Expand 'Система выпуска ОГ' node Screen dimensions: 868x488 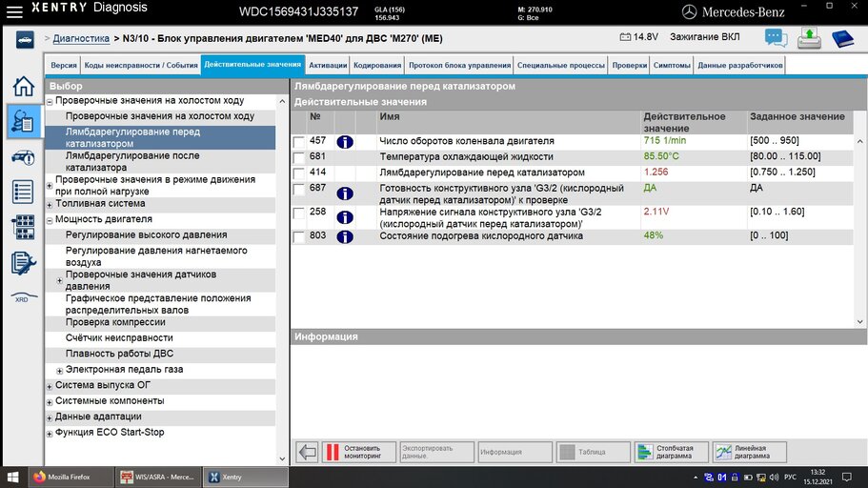(x=50, y=386)
